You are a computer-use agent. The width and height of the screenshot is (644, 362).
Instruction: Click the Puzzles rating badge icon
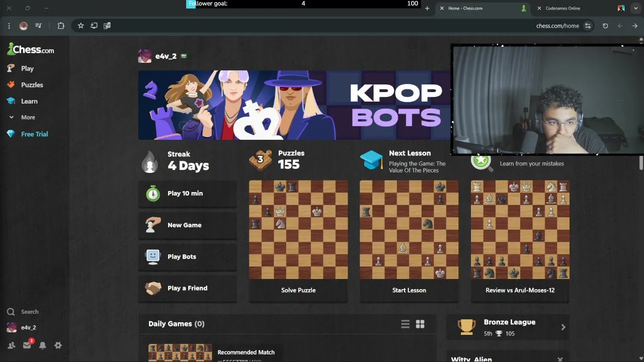click(260, 160)
